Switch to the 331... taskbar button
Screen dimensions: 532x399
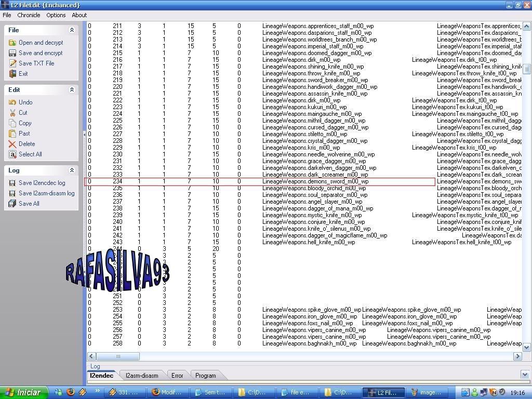(x=124, y=393)
